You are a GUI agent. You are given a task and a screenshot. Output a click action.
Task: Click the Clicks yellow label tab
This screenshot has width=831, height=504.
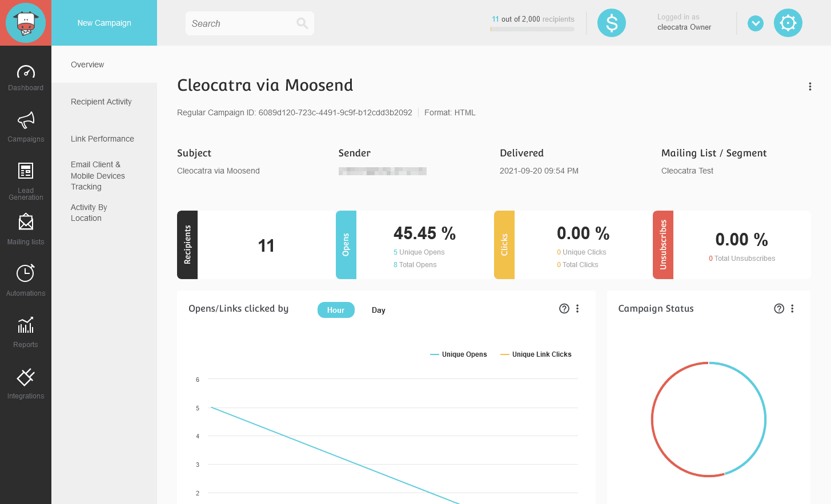tap(504, 245)
